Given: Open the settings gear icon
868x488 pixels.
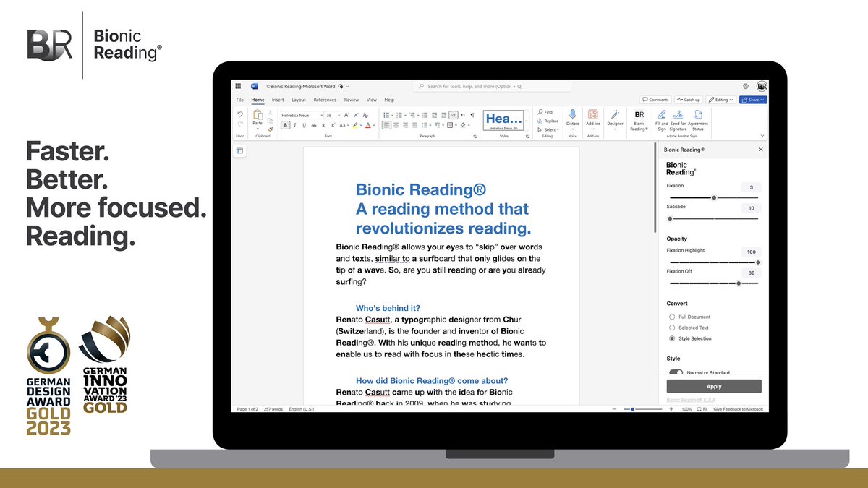Looking at the screenshot, I should click(x=746, y=86).
